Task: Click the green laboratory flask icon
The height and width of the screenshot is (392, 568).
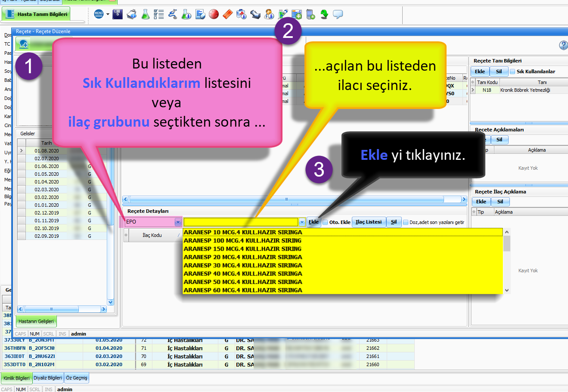Action: coord(146,14)
